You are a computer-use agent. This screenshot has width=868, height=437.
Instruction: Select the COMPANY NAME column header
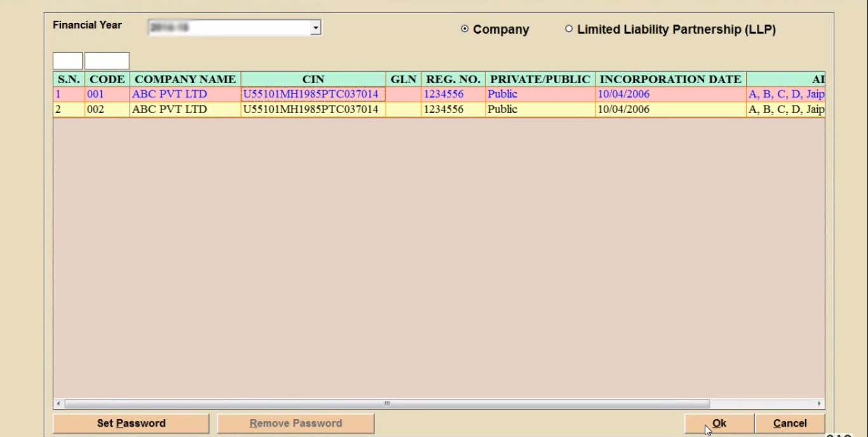coord(185,79)
